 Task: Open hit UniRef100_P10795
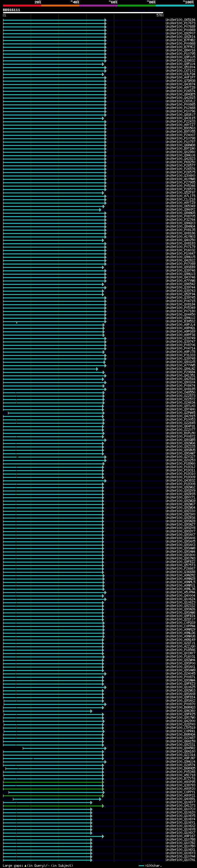180,54
